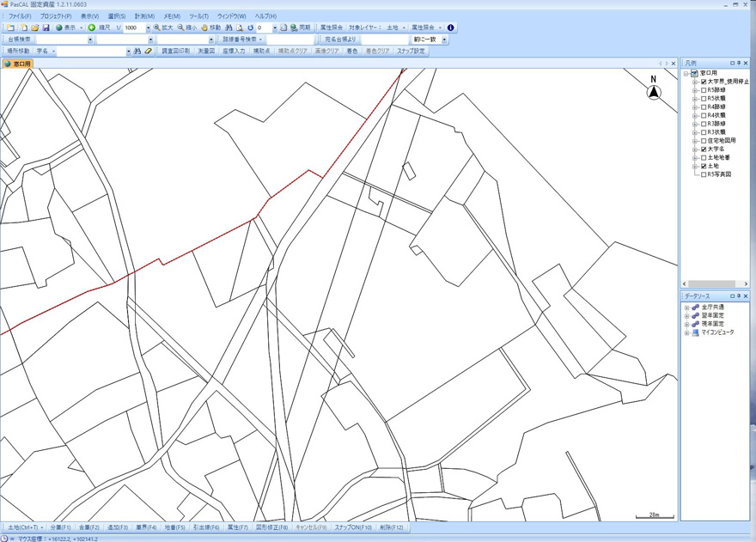
Task: Expand the 全庁共通 data source node
Action: pyautogui.click(x=686, y=308)
